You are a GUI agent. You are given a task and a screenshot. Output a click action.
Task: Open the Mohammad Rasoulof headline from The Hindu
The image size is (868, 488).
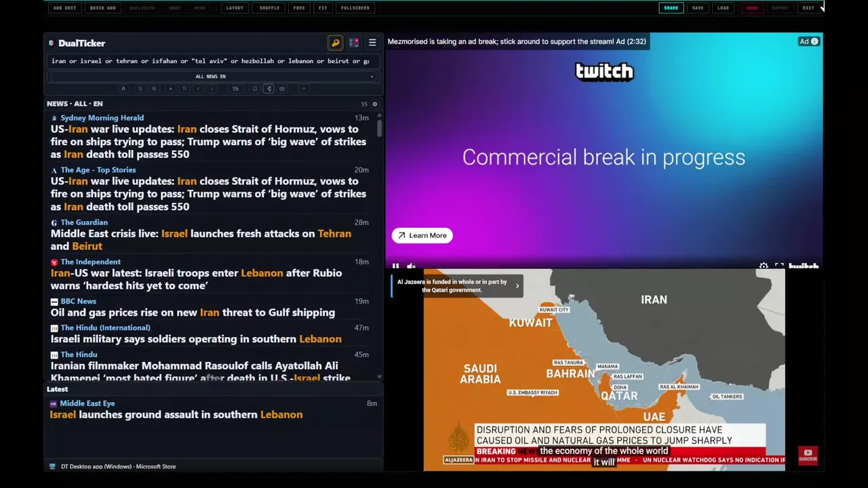point(201,371)
